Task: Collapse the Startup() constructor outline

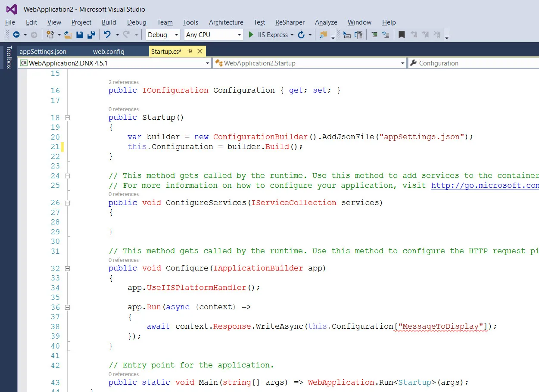Action: [x=67, y=118]
